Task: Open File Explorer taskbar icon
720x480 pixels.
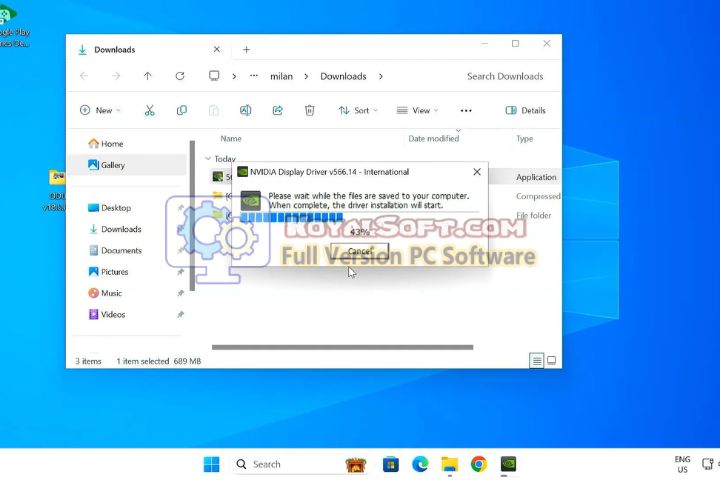Action: (450, 464)
